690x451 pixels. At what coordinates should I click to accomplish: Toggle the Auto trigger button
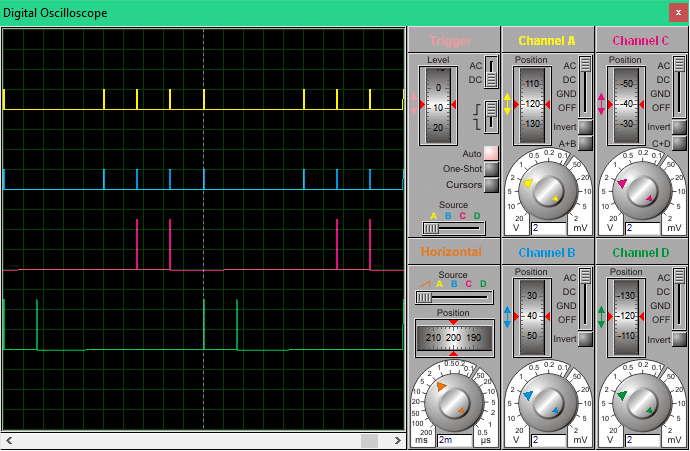(x=491, y=153)
